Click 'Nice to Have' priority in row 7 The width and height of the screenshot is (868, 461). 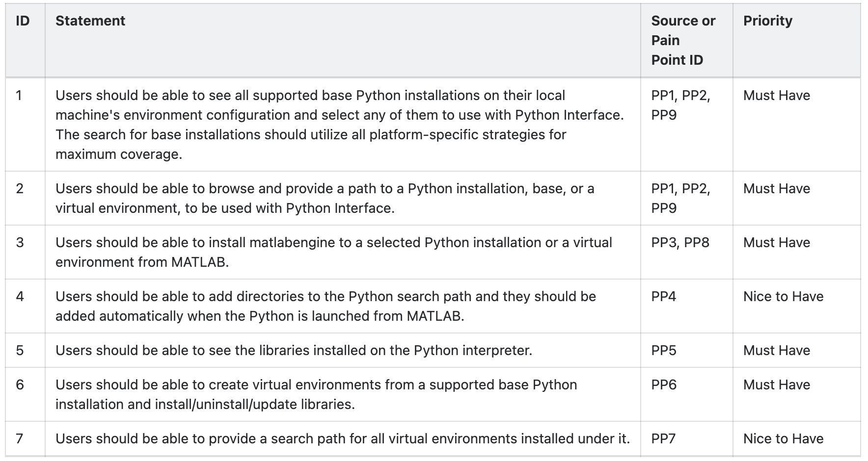tap(783, 438)
